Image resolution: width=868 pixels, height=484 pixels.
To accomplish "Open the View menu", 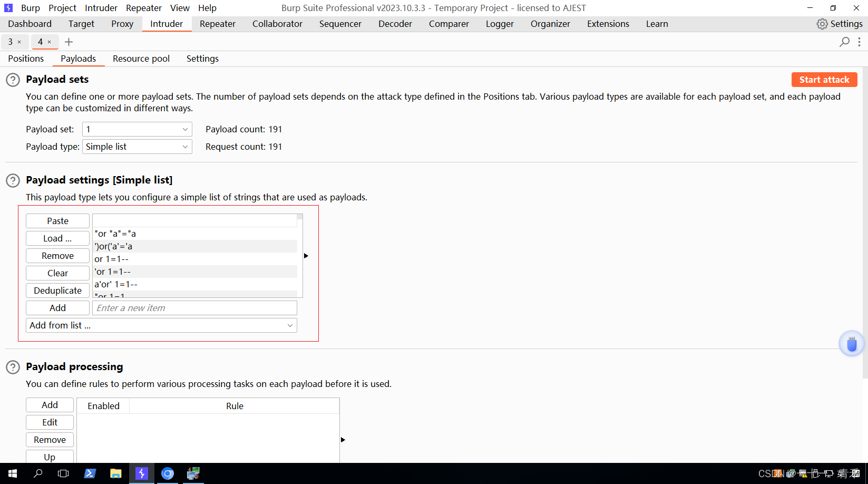I will tap(180, 8).
